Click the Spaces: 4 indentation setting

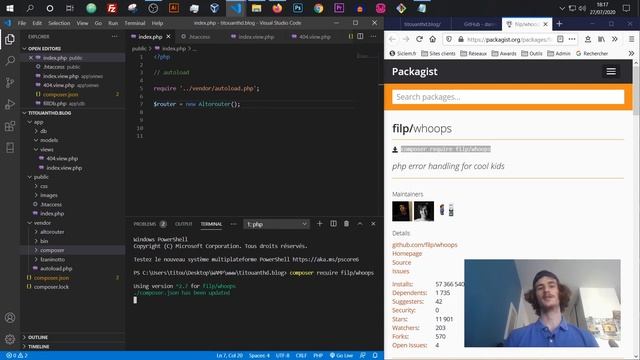[x=259, y=356]
